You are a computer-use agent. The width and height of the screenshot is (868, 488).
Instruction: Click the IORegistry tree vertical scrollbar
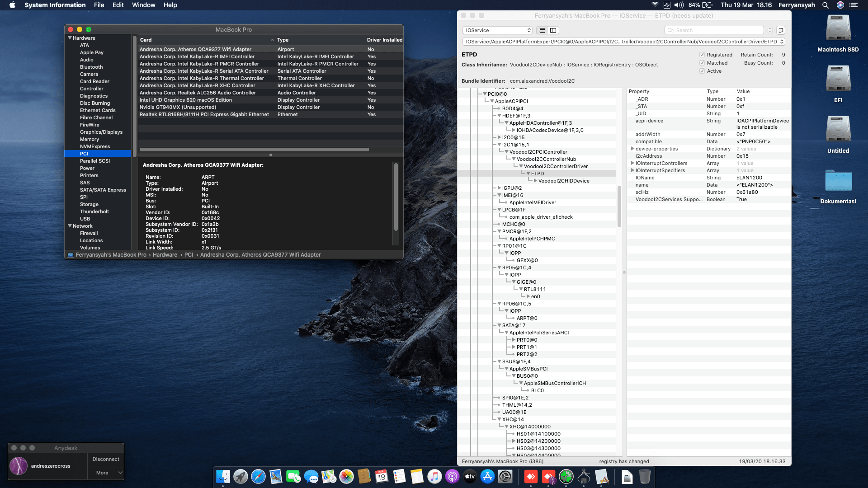tap(619, 206)
